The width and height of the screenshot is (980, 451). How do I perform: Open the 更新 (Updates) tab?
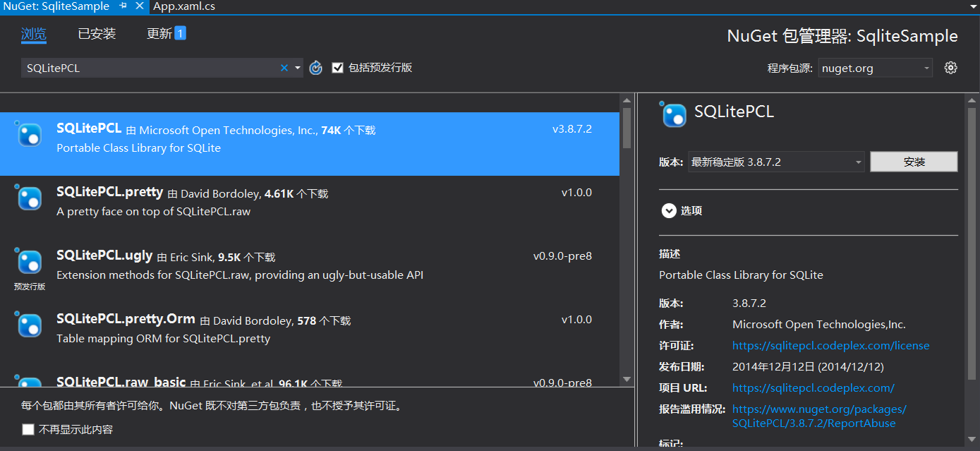pyautogui.click(x=159, y=34)
